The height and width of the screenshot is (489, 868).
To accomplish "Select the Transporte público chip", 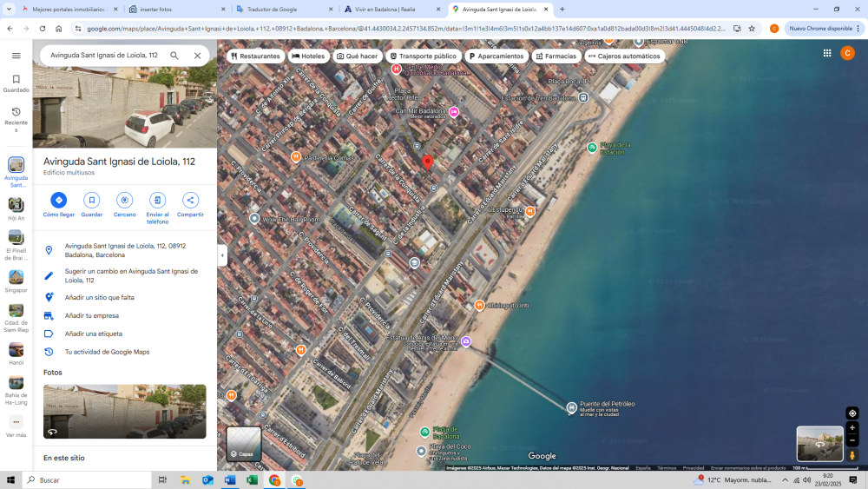I will pos(424,56).
